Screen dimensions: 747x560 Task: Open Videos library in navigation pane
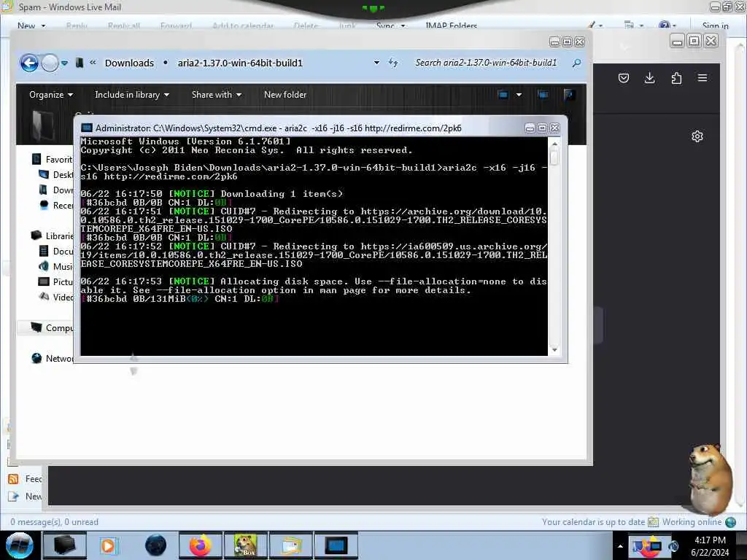[55, 297]
